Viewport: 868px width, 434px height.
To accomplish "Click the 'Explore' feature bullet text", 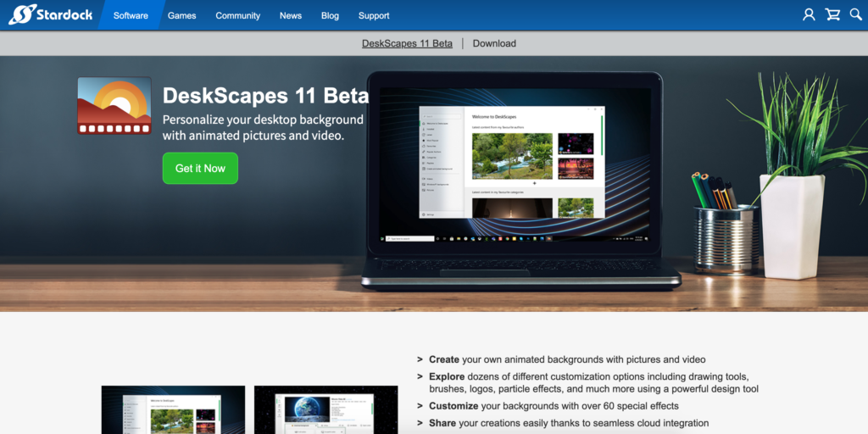I will pyautogui.click(x=593, y=382).
